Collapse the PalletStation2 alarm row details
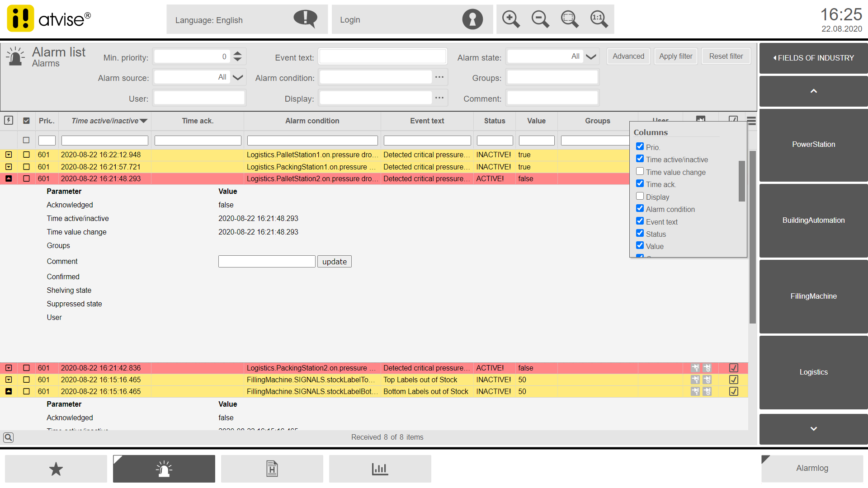868x488 pixels. 9,178
